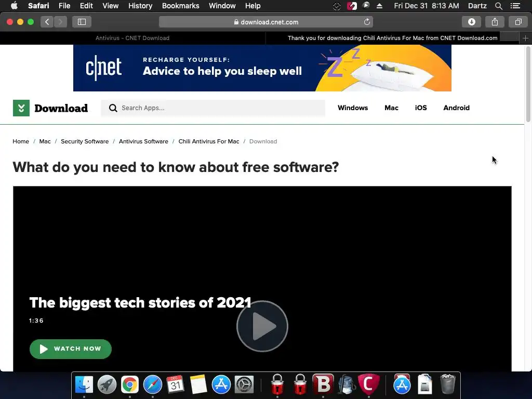
Task: Click the forward navigation arrow
Action: coord(60,22)
